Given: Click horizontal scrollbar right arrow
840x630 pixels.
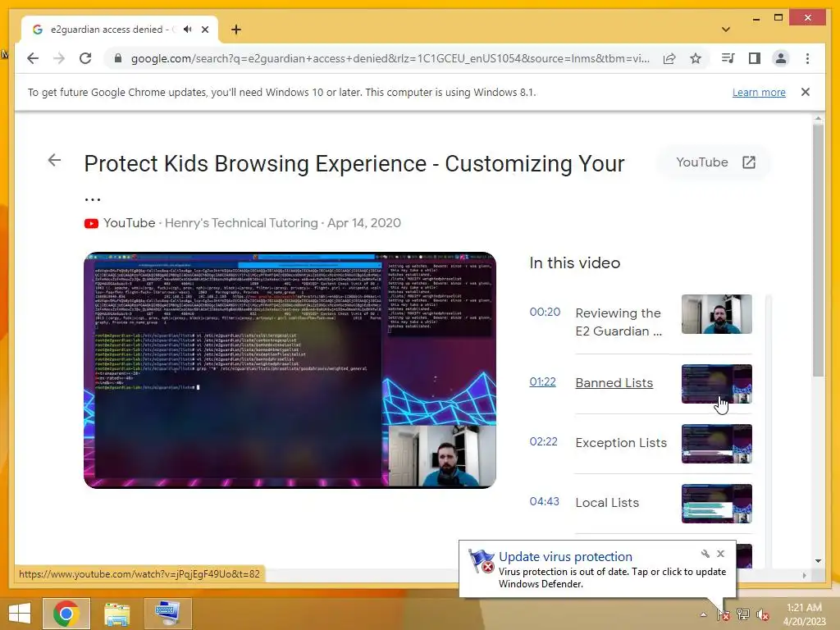Looking at the screenshot, I should [x=804, y=575].
